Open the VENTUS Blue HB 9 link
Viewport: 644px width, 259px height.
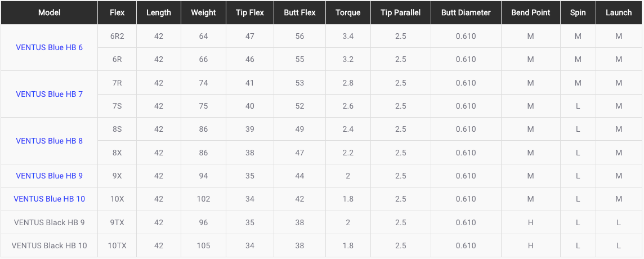click(49, 176)
